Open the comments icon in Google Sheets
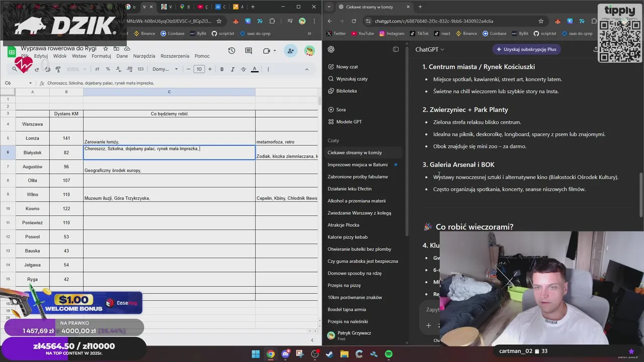Screen dimensions: 644x362 [249, 51]
